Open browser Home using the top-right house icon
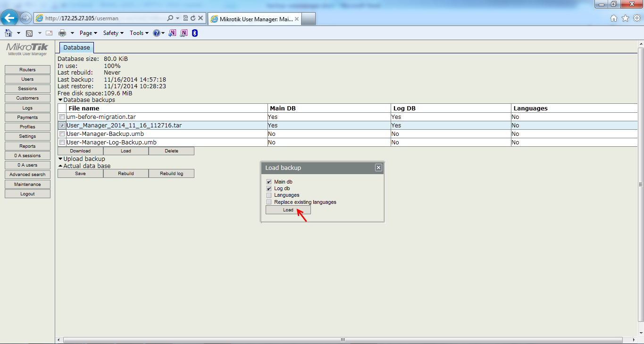 click(614, 18)
